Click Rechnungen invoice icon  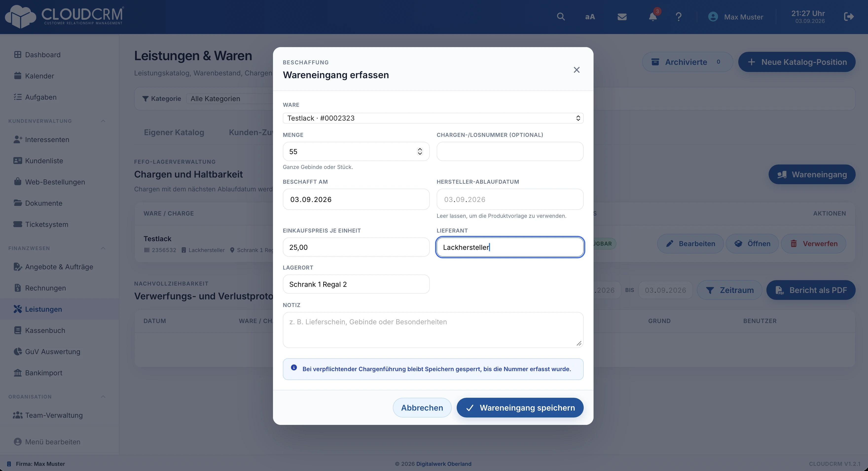pos(18,288)
